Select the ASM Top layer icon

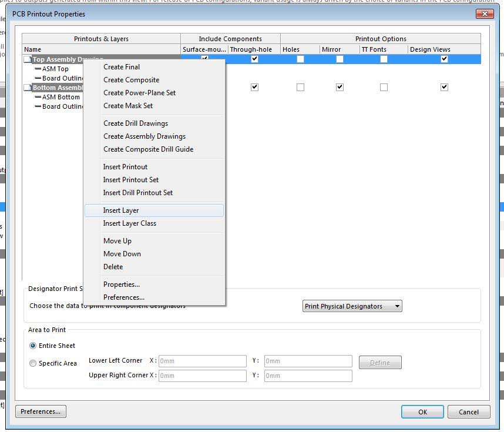click(38, 69)
